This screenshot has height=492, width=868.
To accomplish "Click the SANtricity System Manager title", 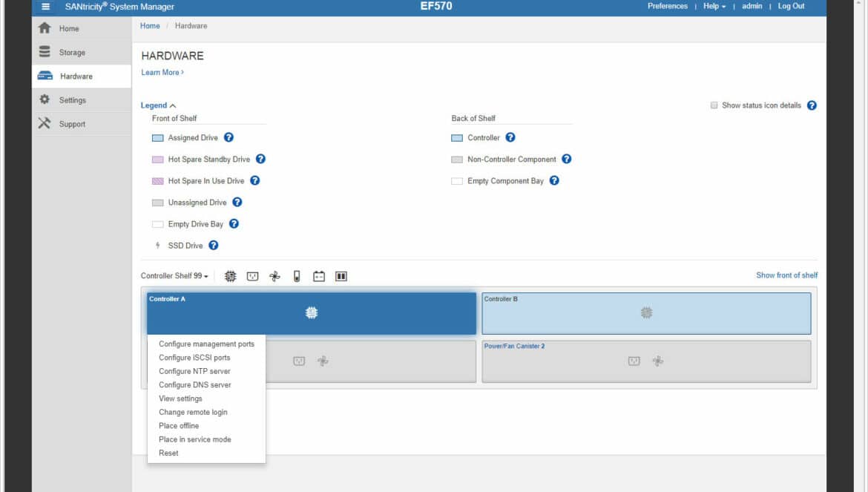I will [x=119, y=7].
